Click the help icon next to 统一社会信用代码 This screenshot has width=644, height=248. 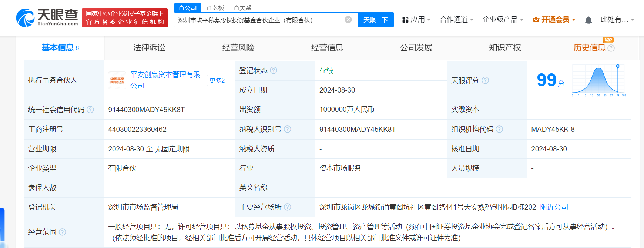point(90,110)
